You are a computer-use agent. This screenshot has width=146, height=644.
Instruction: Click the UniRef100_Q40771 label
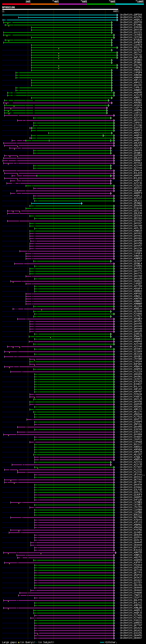tap(131, 271)
